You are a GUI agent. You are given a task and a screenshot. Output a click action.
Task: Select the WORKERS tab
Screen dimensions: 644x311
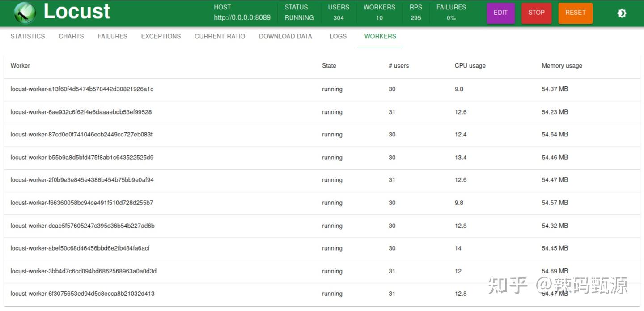tap(380, 36)
